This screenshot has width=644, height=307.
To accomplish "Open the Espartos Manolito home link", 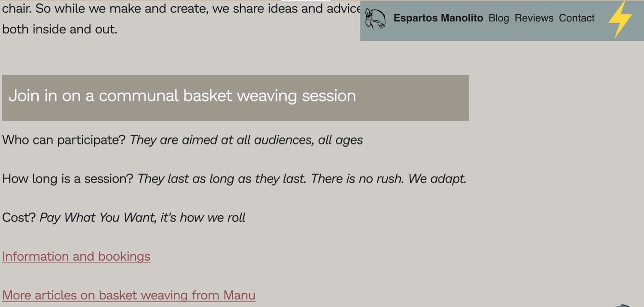I will (438, 18).
